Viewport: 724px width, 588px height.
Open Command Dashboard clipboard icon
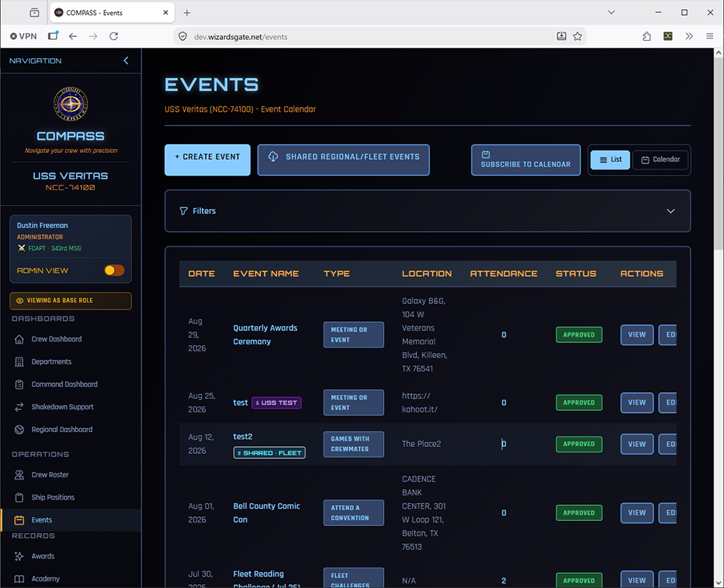[x=19, y=384]
